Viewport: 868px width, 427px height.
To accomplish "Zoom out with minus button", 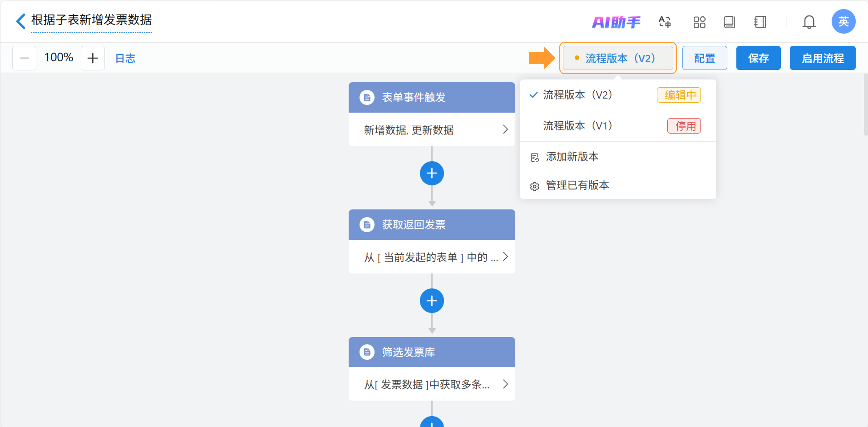I will pos(24,58).
